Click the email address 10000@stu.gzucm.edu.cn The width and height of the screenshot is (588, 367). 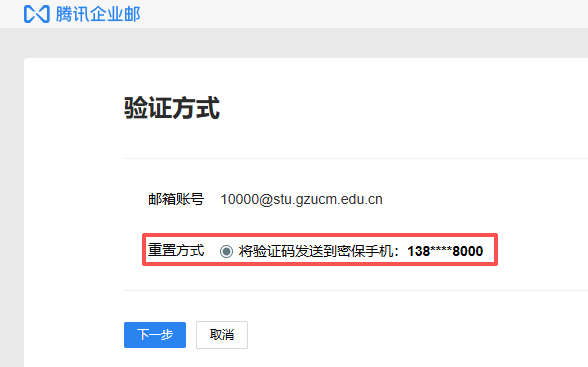[302, 199]
